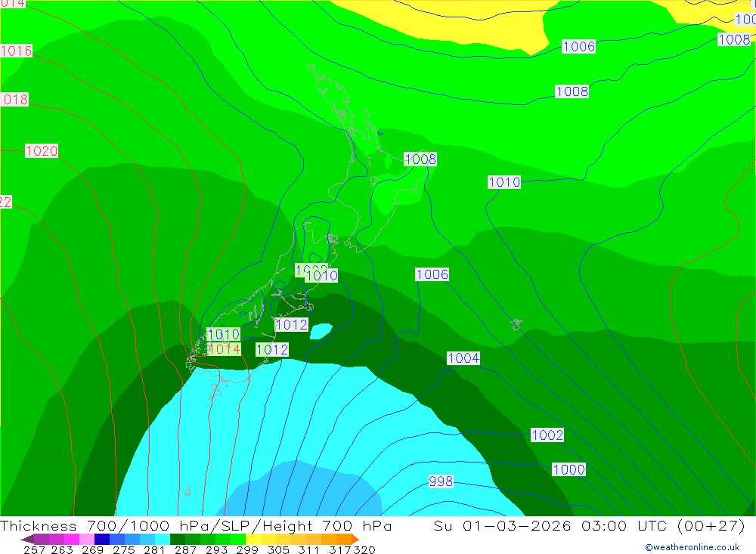This screenshot has width=756, height=554.
Task: Click the orange arrow at the legend's right end
Action: 355,539
